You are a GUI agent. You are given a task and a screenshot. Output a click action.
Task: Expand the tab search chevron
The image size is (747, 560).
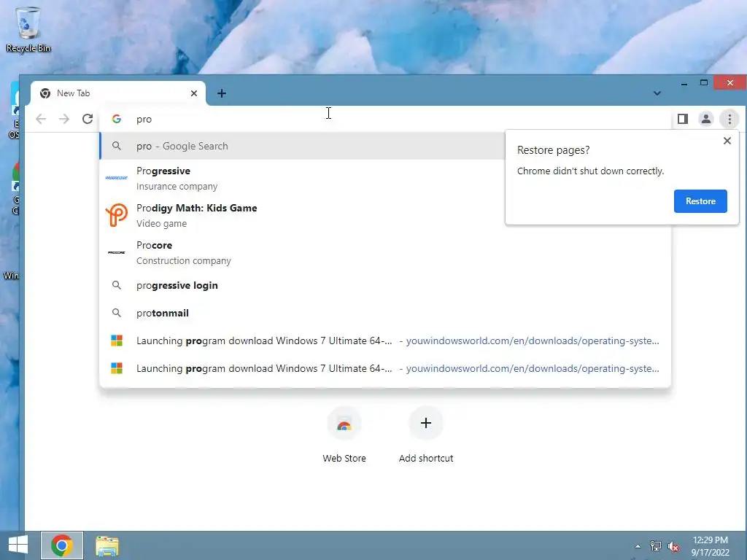657,93
